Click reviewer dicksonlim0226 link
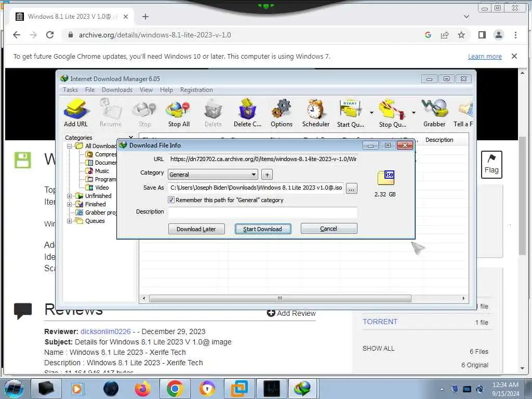532x399 pixels. pos(105,331)
